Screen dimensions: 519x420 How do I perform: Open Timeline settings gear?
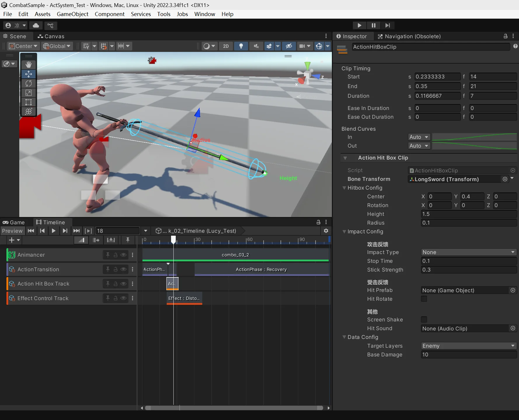(326, 231)
